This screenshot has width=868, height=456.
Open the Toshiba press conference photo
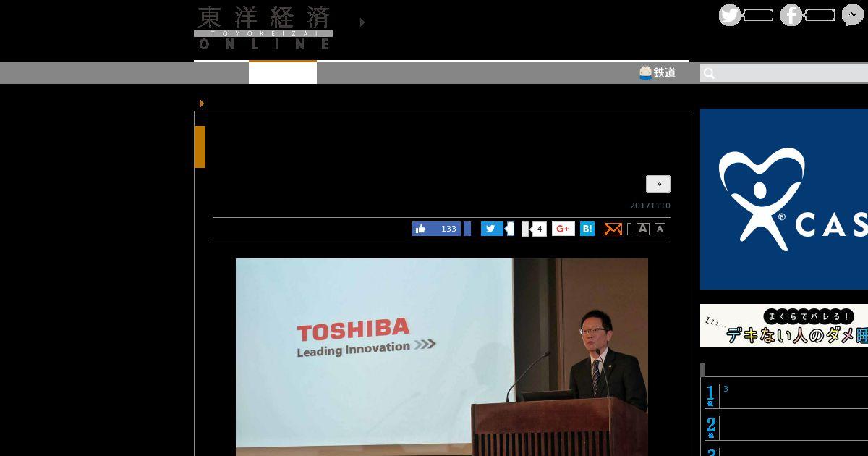point(442,357)
